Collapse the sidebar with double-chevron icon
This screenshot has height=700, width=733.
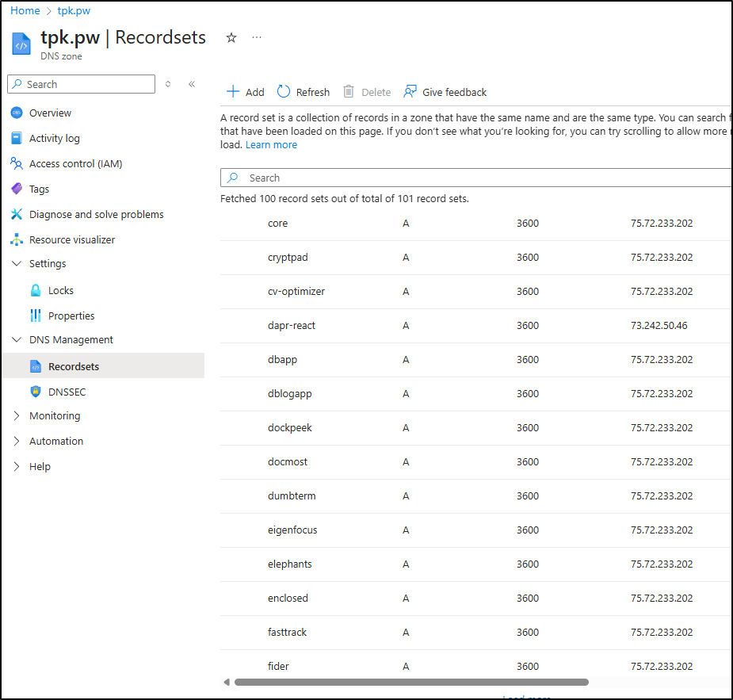(192, 84)
